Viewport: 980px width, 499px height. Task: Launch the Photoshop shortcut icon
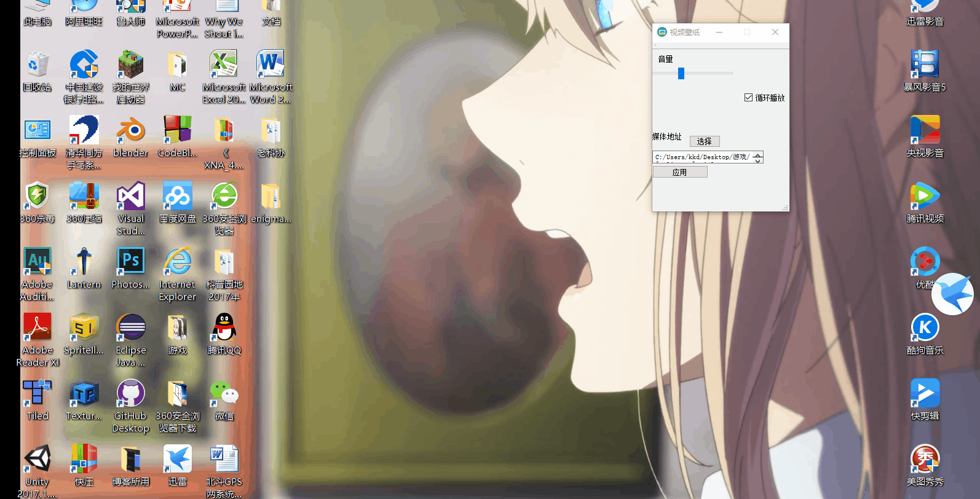[131, 261]
